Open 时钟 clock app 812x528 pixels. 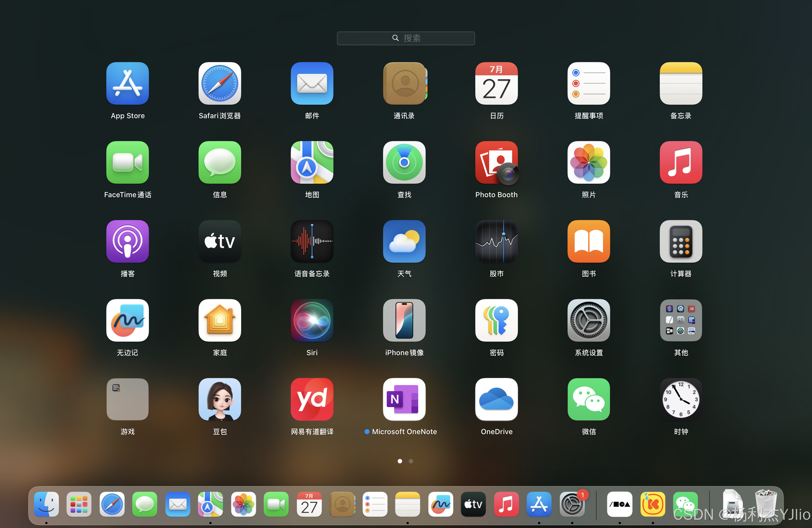tap(681, 399)
